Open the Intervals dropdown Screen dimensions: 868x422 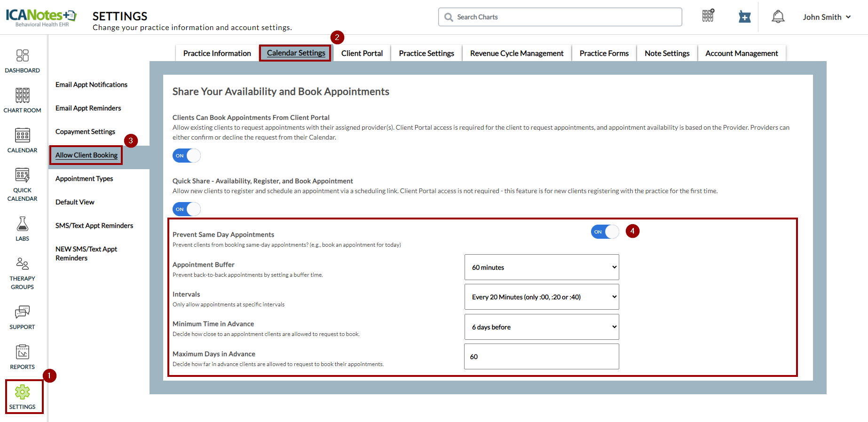[x=542, y=297]
